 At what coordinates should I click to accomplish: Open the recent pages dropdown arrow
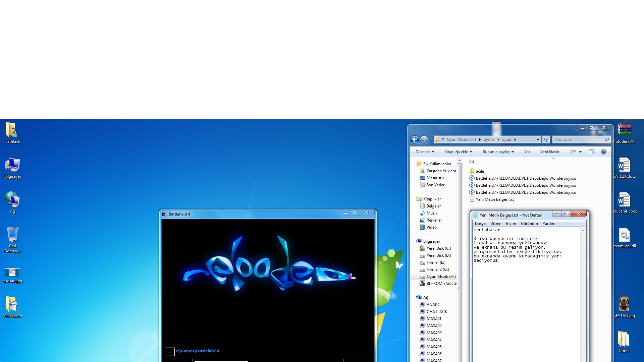(x=431, y=140)
